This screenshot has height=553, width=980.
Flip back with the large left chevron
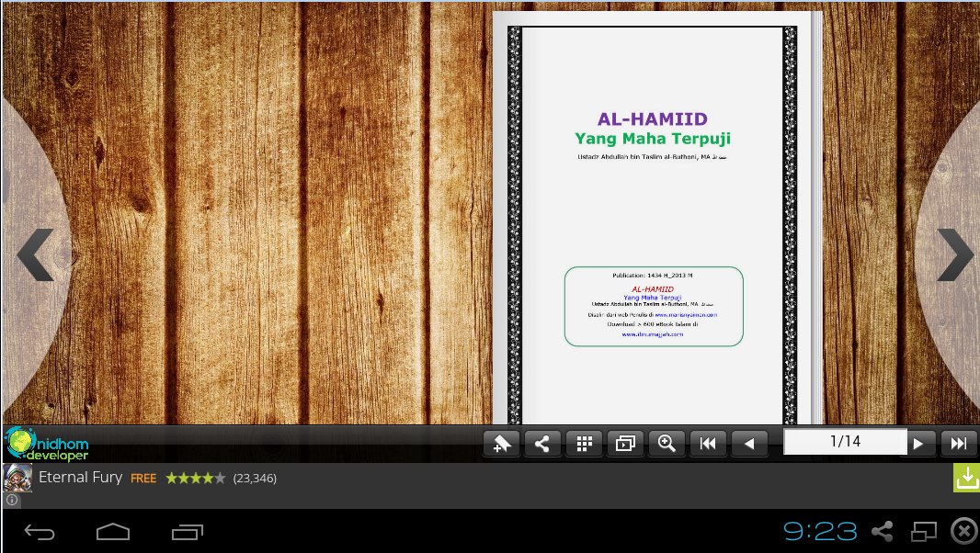pyautogui.click(x=36, y=254)
